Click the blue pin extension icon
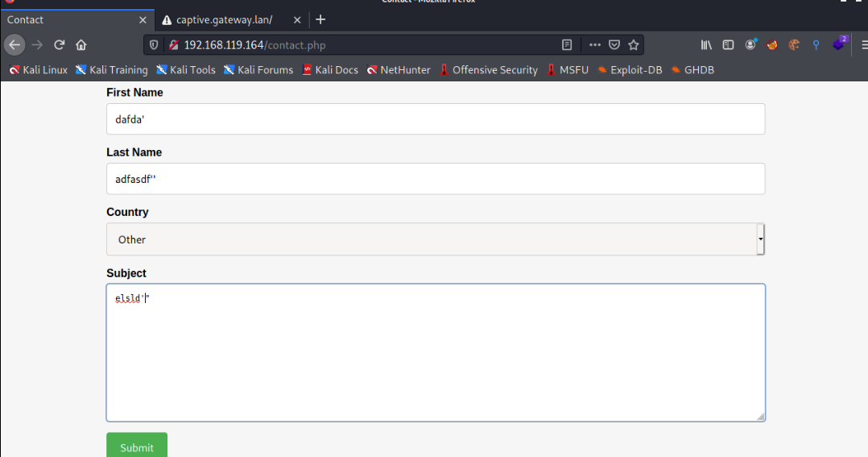Viewport: 868px width, 457px height. tap(816, 45)
